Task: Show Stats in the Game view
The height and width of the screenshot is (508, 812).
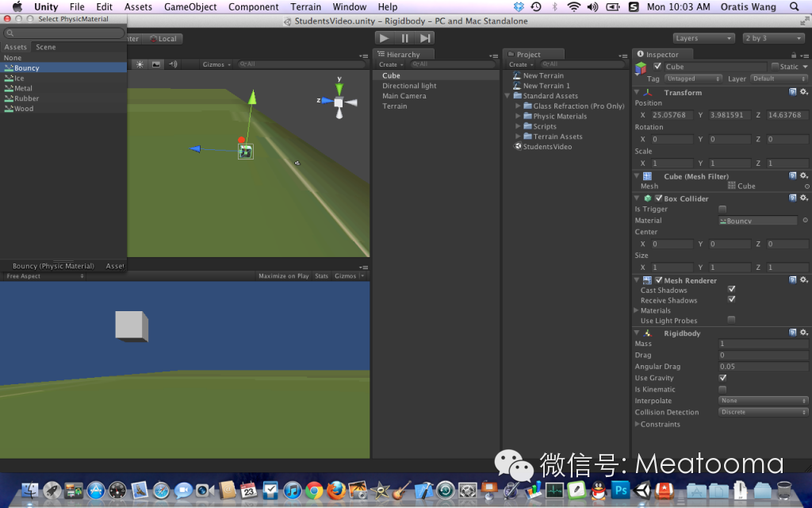Action: (322, 276)
